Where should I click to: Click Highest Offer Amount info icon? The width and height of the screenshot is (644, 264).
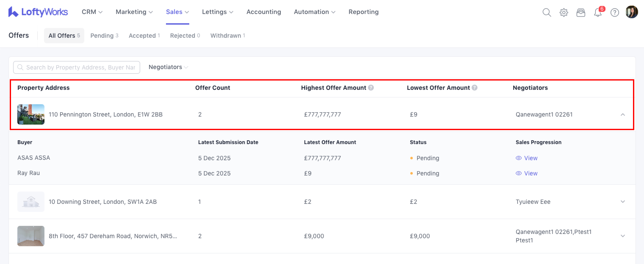tap(371, 88)
